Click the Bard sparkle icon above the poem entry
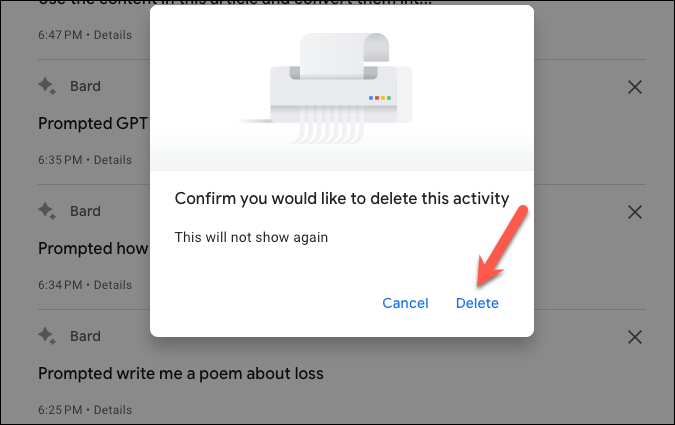This screenshot has width=675, height=425. (47, 336)
